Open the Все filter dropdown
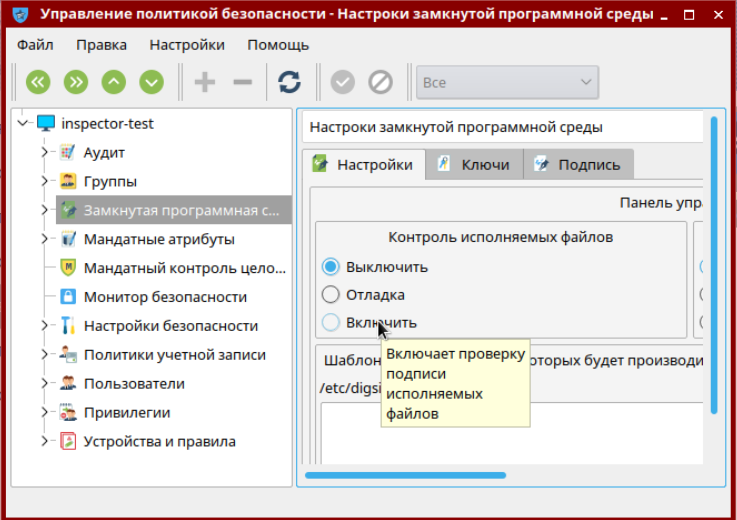 pyautogui.click(x=508, y=82)
